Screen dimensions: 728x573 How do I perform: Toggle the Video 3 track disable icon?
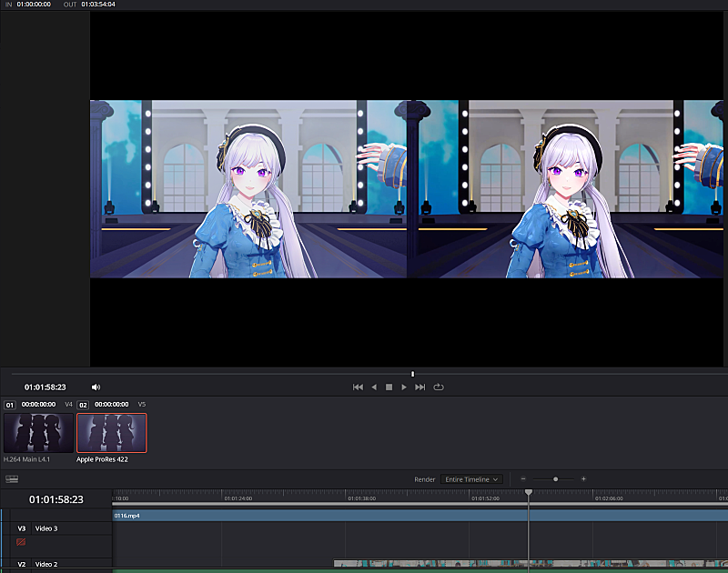[x=21, y=542]
